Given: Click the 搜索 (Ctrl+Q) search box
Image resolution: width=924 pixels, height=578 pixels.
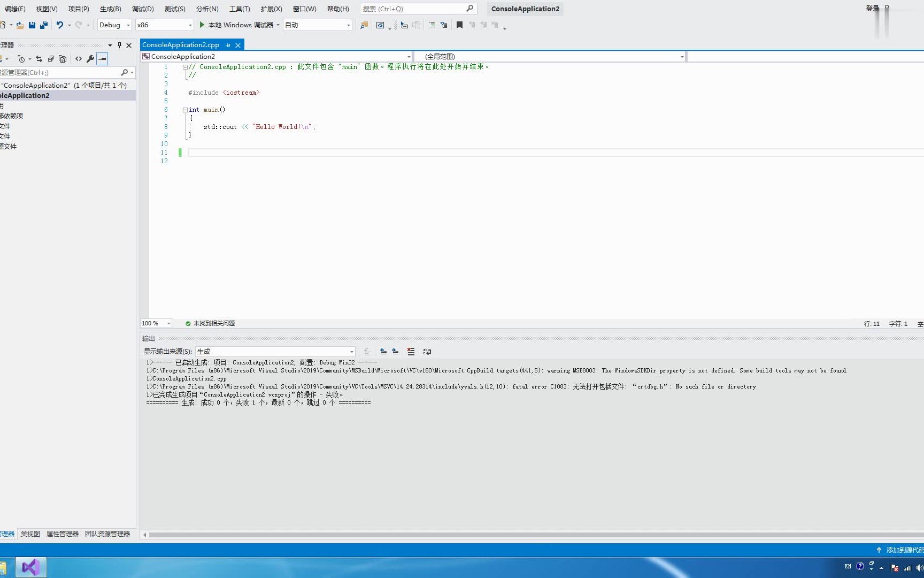Looking at the screenshot, I should (418, 9).
